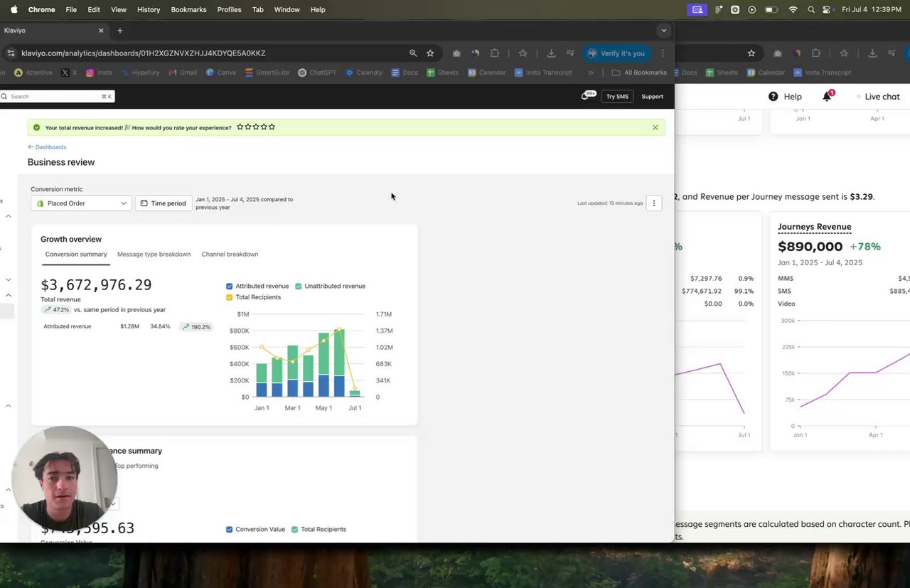Open the Time period selector
910x588 pixels.
coord(163,203)
